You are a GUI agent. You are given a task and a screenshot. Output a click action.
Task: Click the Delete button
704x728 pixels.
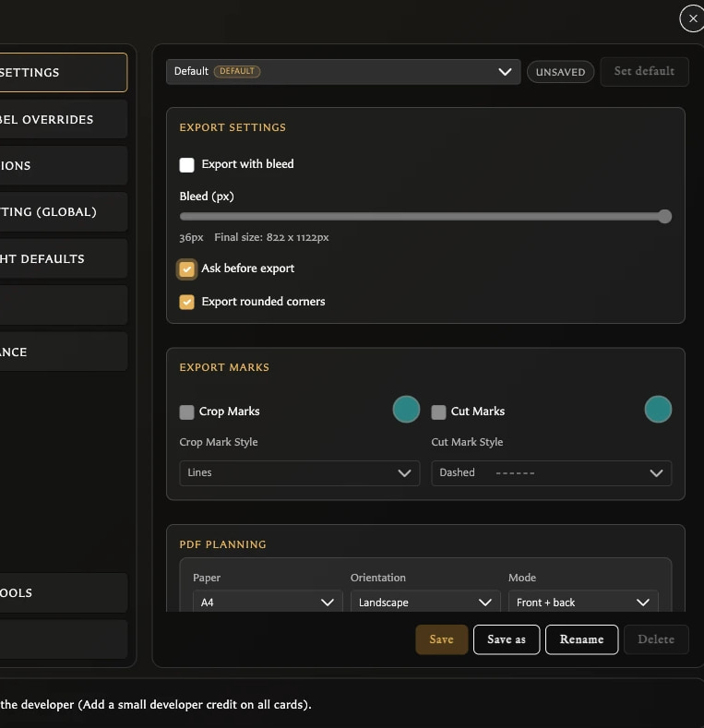(656, 639)
